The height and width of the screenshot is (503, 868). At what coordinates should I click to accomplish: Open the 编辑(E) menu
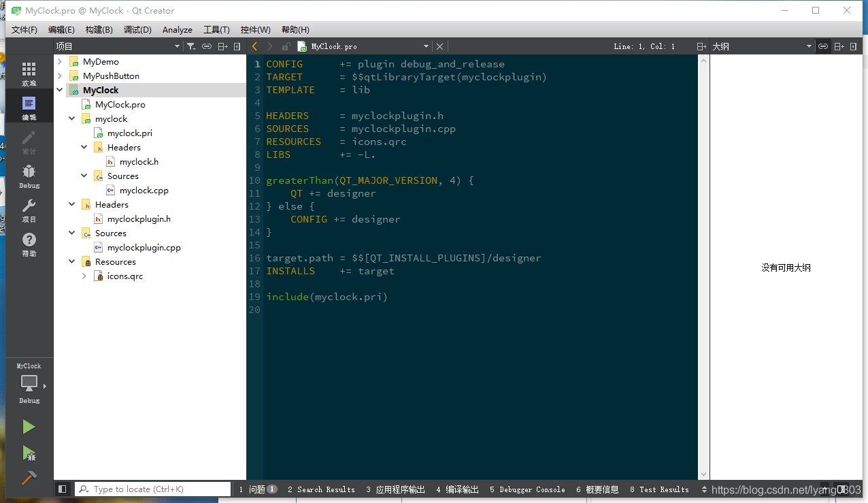pos(61,30)
